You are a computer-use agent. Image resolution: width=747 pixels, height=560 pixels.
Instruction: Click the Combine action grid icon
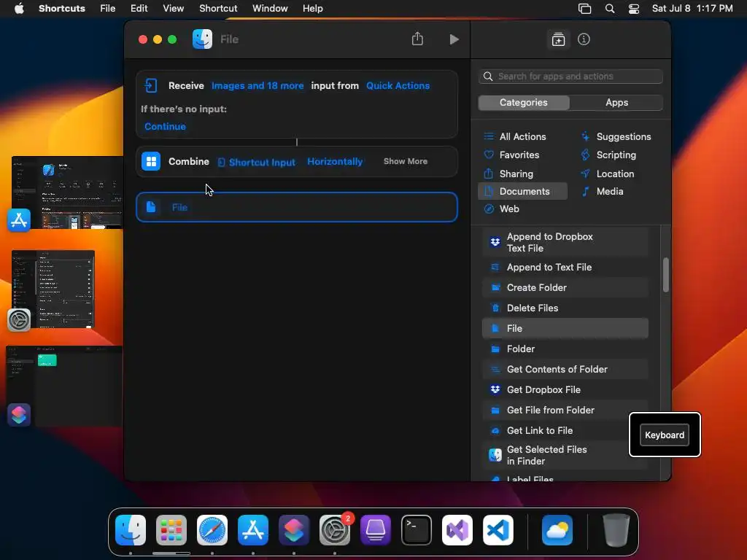151,161
